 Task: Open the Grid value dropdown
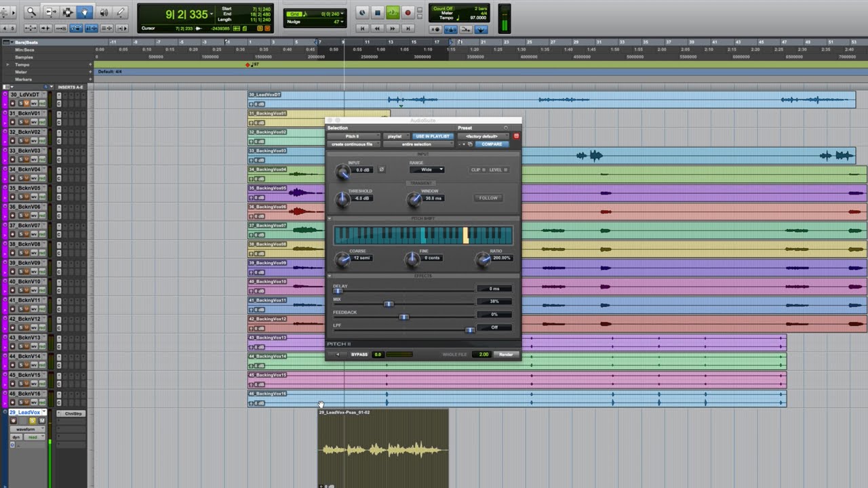pos(341,14)
